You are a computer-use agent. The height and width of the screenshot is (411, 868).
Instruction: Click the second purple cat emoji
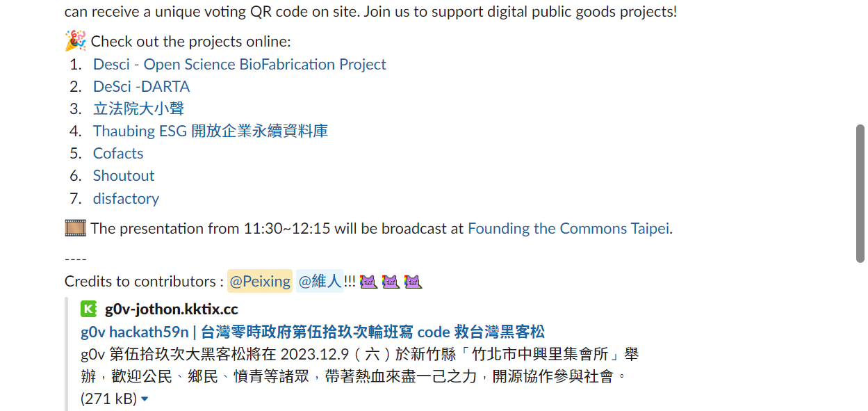(391, 282)
